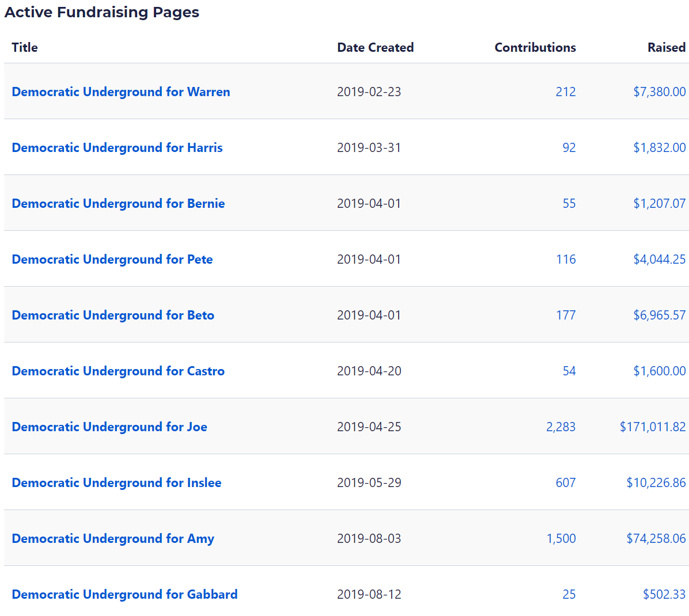Open Democratic Underground for Pete page
The height and width of the screenshot is (616, 689).
click(112, 260)
